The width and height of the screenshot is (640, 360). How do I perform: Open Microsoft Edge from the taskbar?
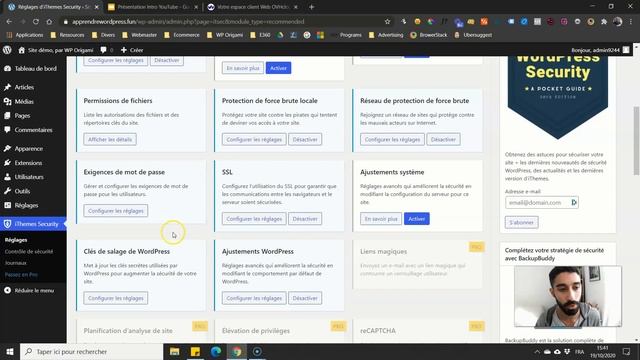pyautogui.click(x=216, y=351)
